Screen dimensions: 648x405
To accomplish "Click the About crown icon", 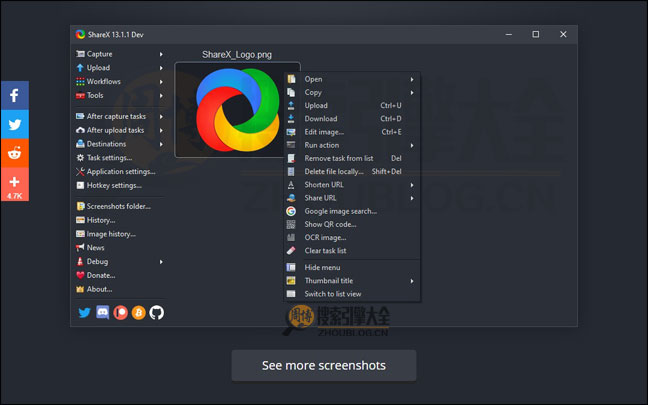I will [80, 289].
